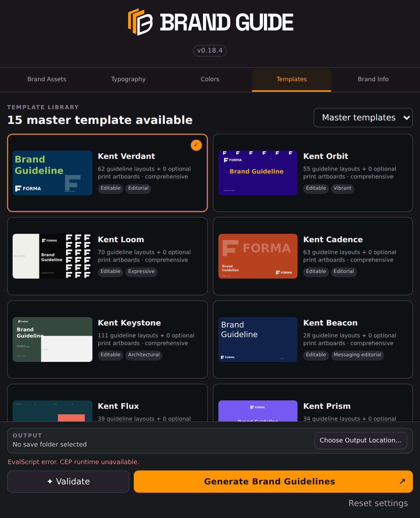
Task: Click the Vibrant tag on Kent Orbit
Action: [x=342, y=188]
